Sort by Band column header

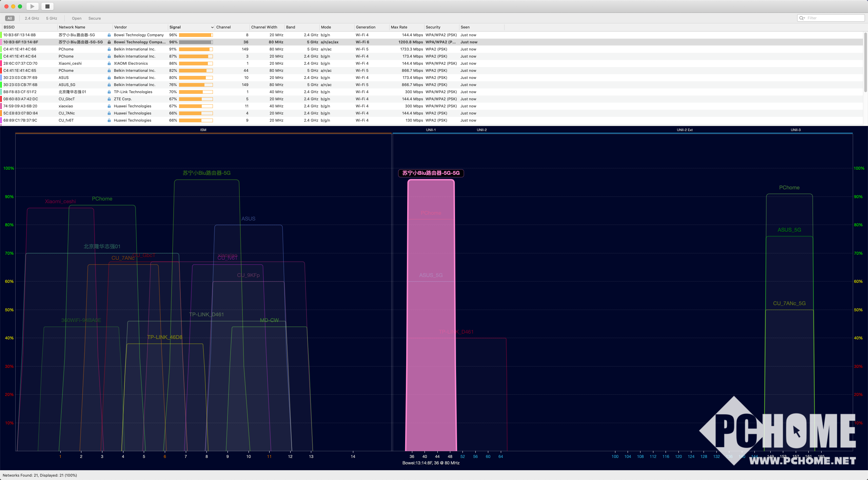[x=302, y=27]
